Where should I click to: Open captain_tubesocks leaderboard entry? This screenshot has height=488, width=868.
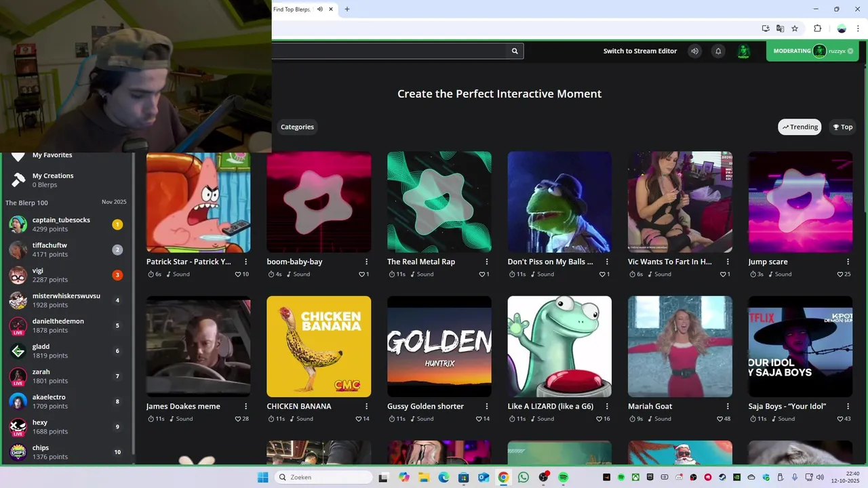point(66,224)
